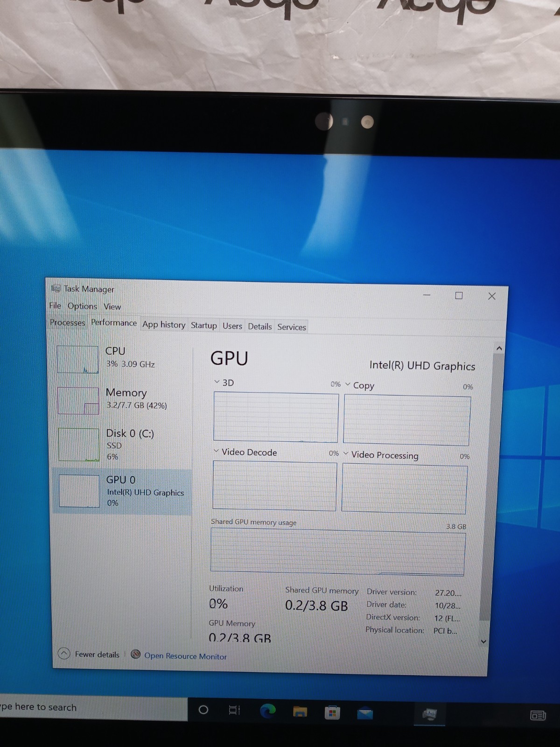This screenshot has width=560, height=747.
Task: Launch Microsoft Edge from the taskbar
Action: (x=268, y=711)
